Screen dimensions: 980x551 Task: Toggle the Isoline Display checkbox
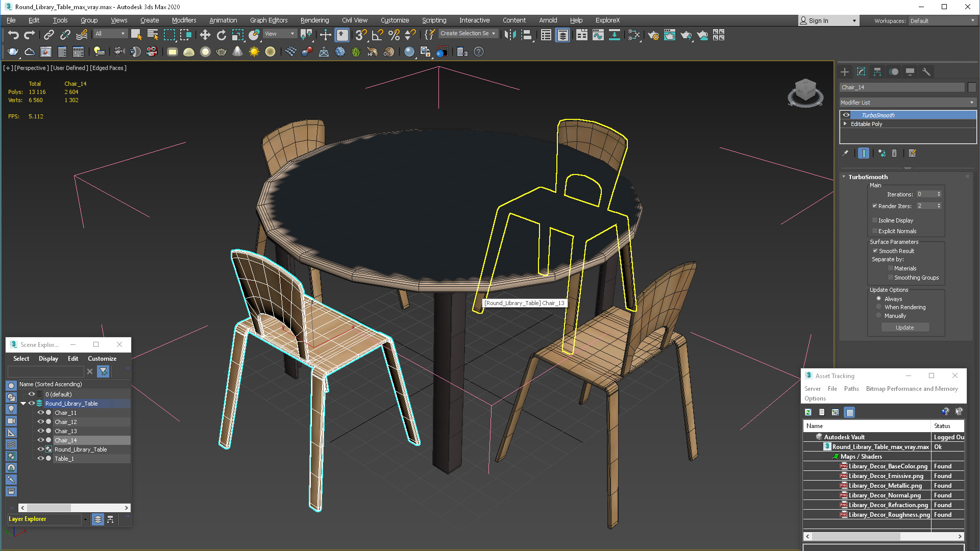click(875, 220)
